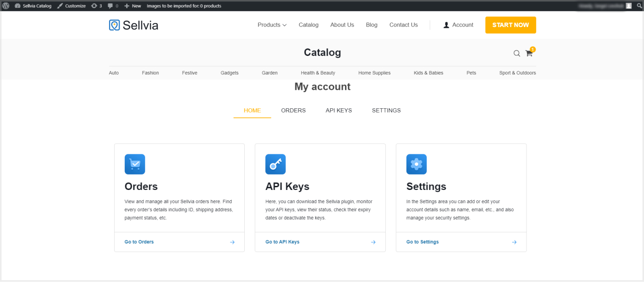644x282 pixels.
Task: Open the shopping cart icon
Action: pyautogui.click(x=529, y=53)
